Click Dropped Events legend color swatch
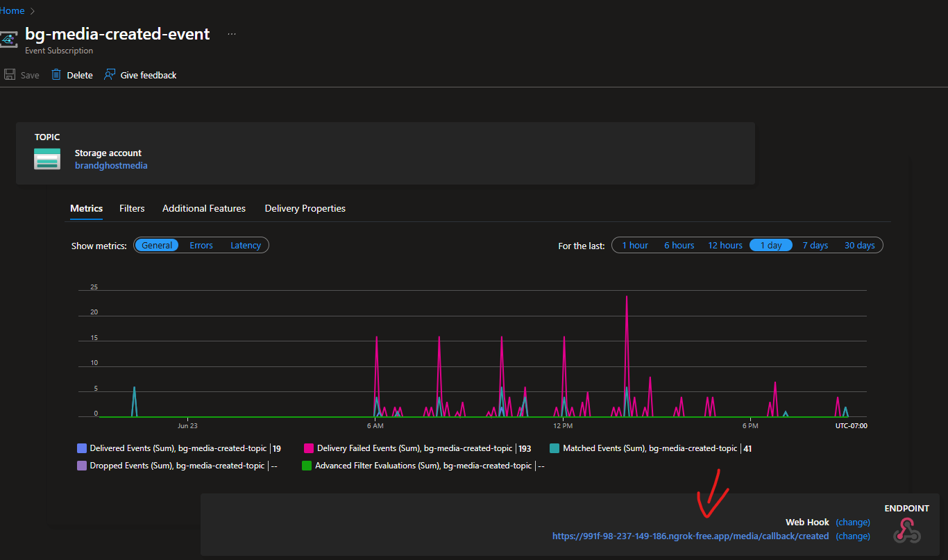 tap(82, 466)
